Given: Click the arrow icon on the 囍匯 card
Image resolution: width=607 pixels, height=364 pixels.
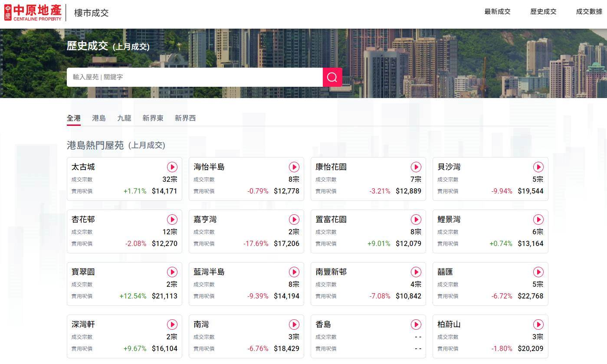Looking at the screenshot, I should [538, 272].
